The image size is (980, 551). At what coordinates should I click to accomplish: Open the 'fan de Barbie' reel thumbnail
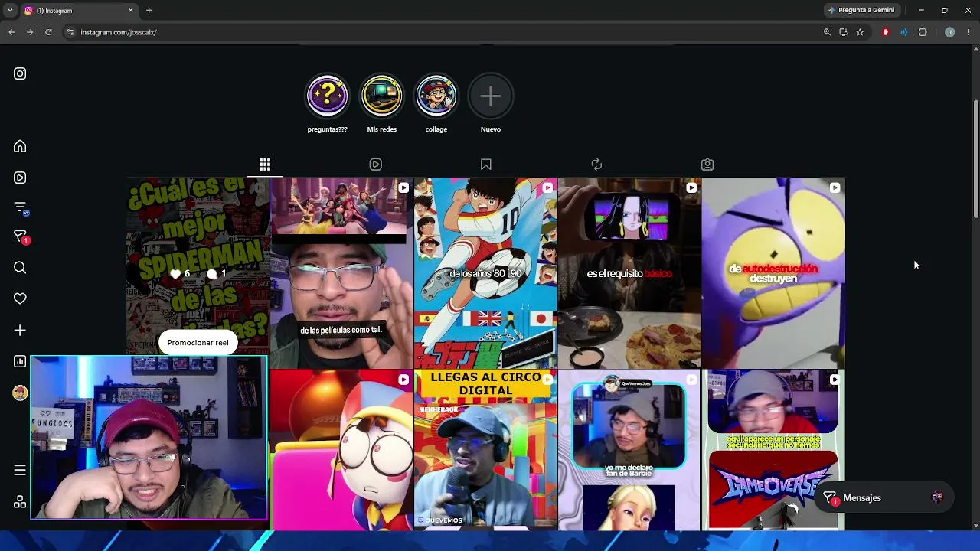pos(629,450)
